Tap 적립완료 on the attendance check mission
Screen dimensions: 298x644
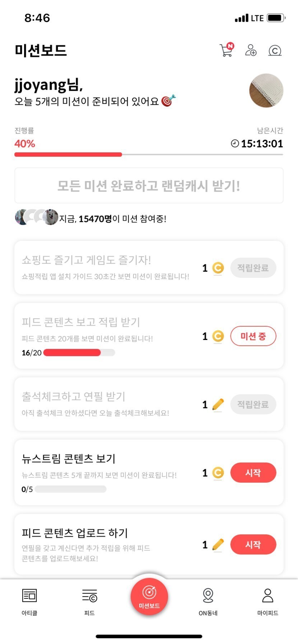click(x=253, y=404)
